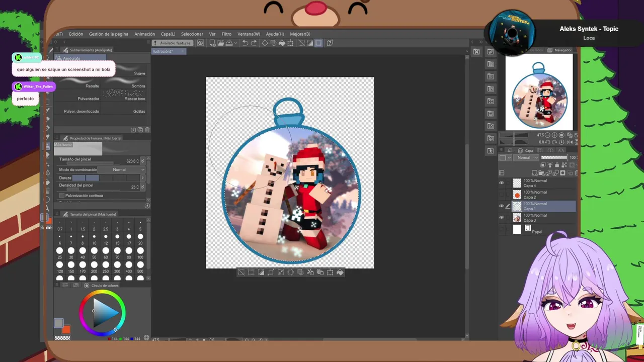Show hidden Capa 2 layer
The height and width of the screenshot is (362, 644).
[x=502, y=195]
